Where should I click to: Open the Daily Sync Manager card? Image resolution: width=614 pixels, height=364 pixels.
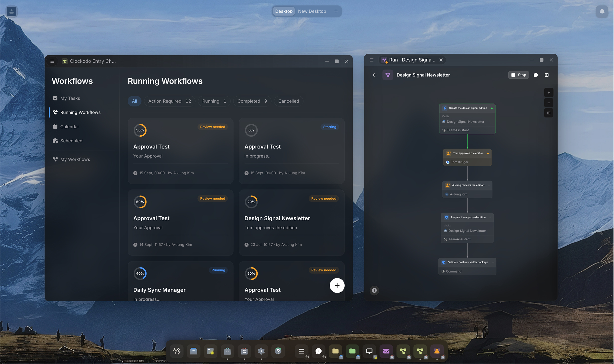point(180,281)
